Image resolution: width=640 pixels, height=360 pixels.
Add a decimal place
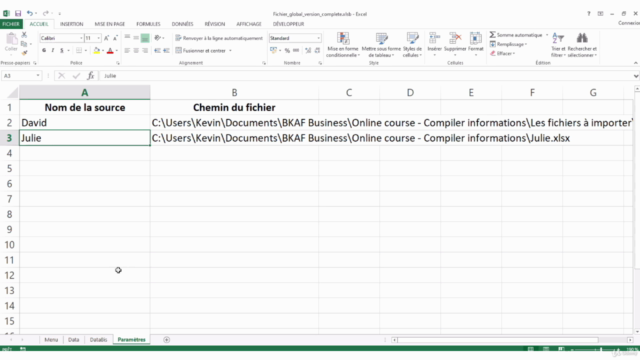(x=308, y=51)
